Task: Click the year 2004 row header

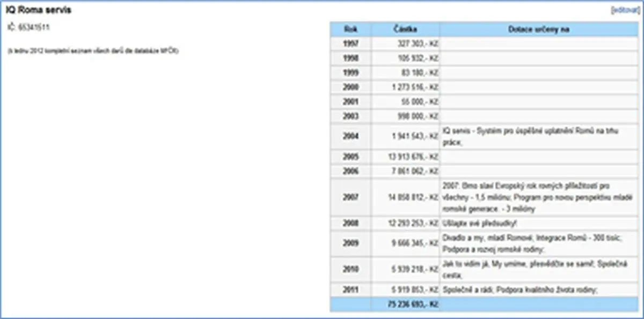Action: (x=350, y=137)
